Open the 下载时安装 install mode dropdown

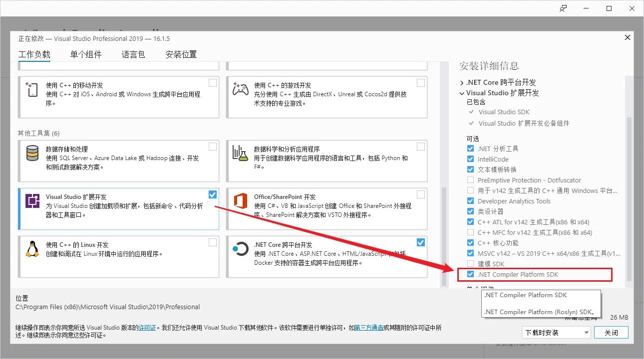(x=556, y=333)
